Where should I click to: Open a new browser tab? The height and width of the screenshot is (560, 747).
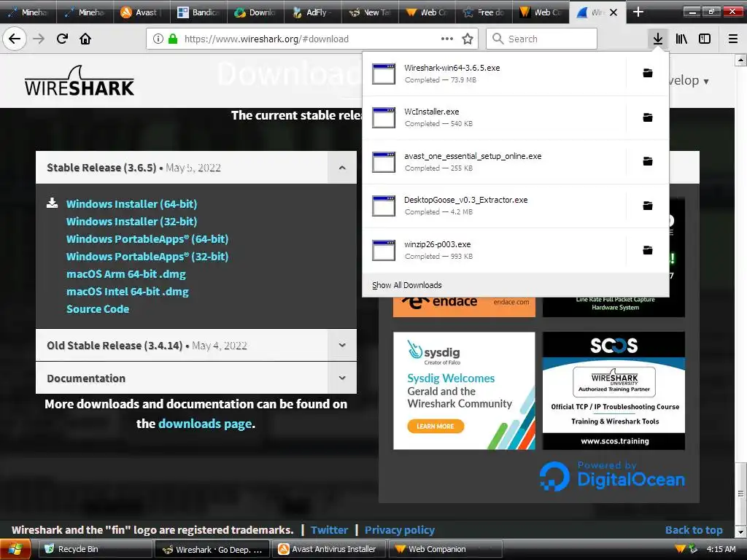point(638,12)
